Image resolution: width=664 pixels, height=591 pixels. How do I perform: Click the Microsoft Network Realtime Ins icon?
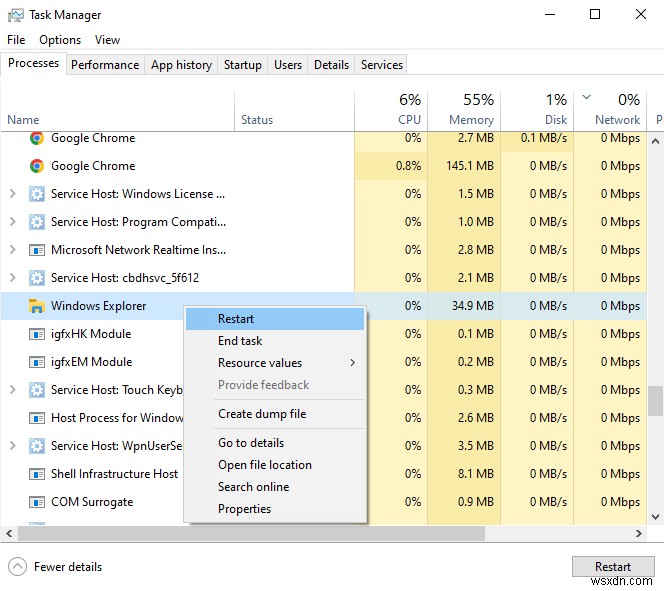tap(37, 250)
